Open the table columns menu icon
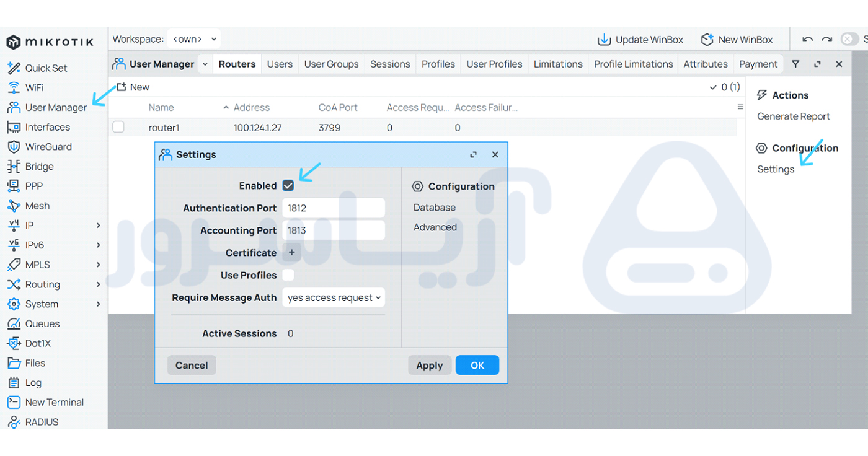The image size is (868, 456). [740, 107]
